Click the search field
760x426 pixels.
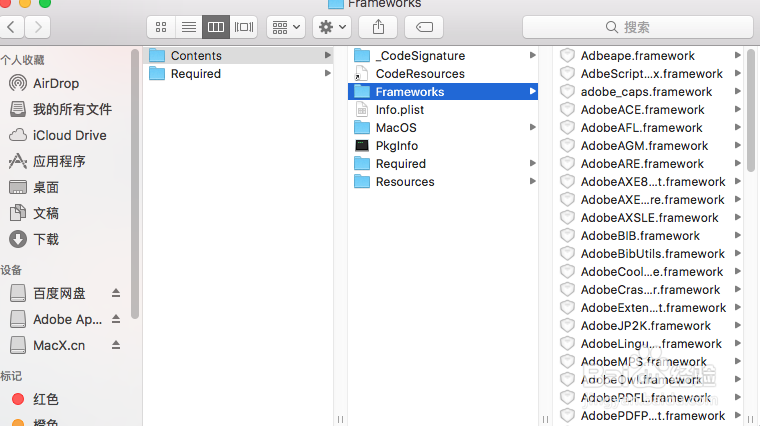[x=638, y=27]
